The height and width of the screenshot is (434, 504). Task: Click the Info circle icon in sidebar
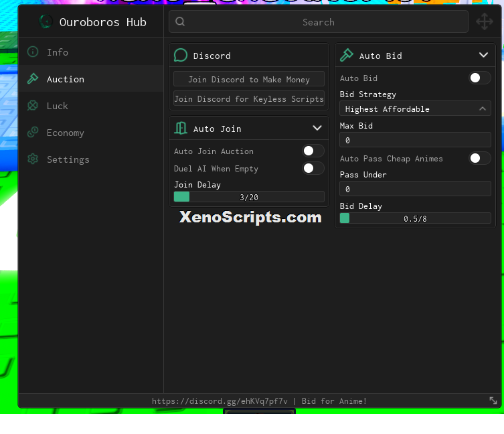33,52
